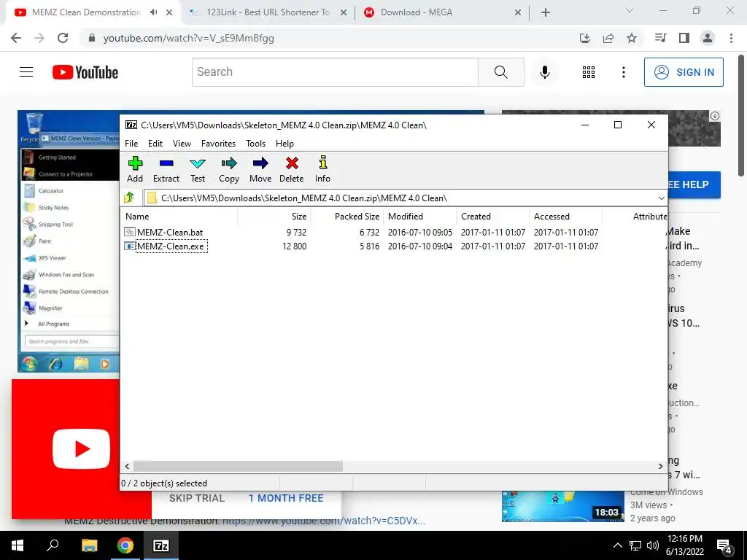Sort by Packed Size column header

click(347, 216)
